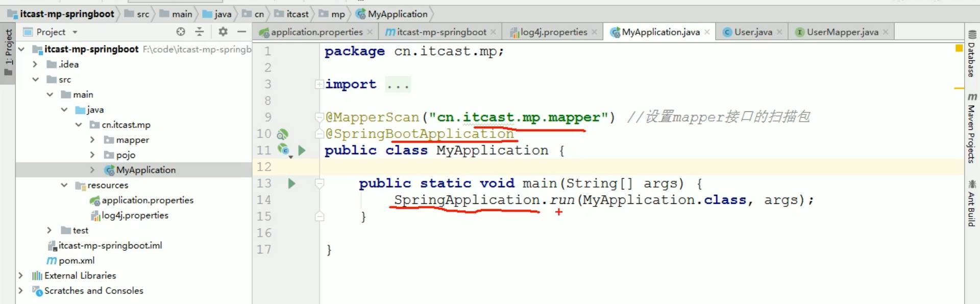Screen dimensions: 980x304
Task: Open the Project view dropdown
Action: (75, 32)
